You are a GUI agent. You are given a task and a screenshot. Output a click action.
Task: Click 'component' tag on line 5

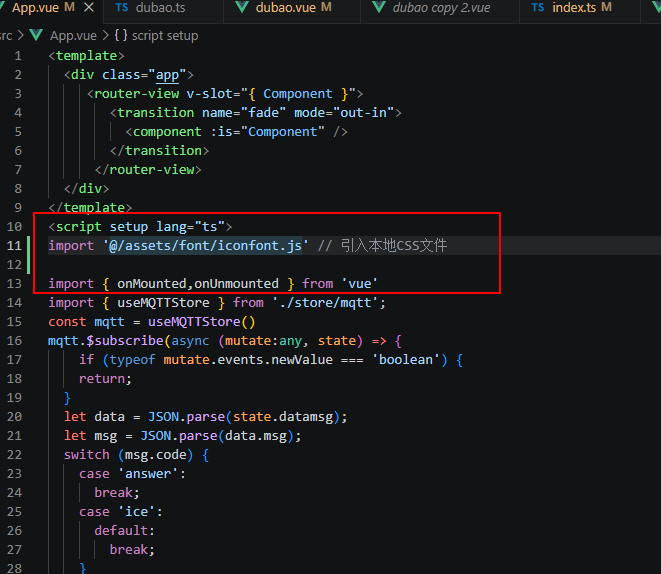[167, 132]
